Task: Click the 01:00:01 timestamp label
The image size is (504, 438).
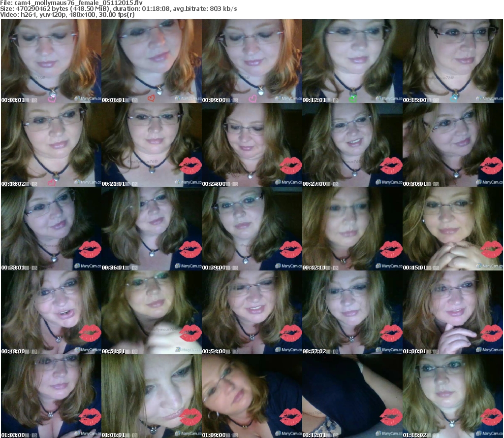Action: coord(413,351)
